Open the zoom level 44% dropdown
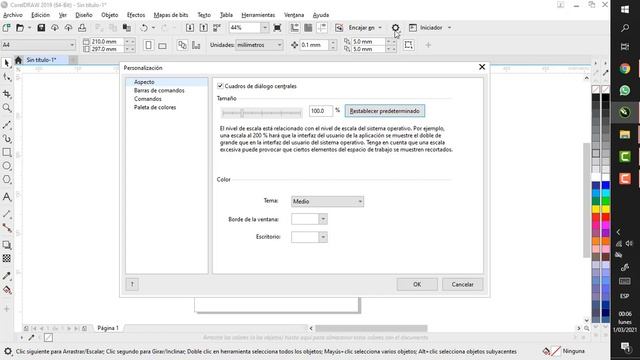 pyautogui.click(x=264, y=28)
